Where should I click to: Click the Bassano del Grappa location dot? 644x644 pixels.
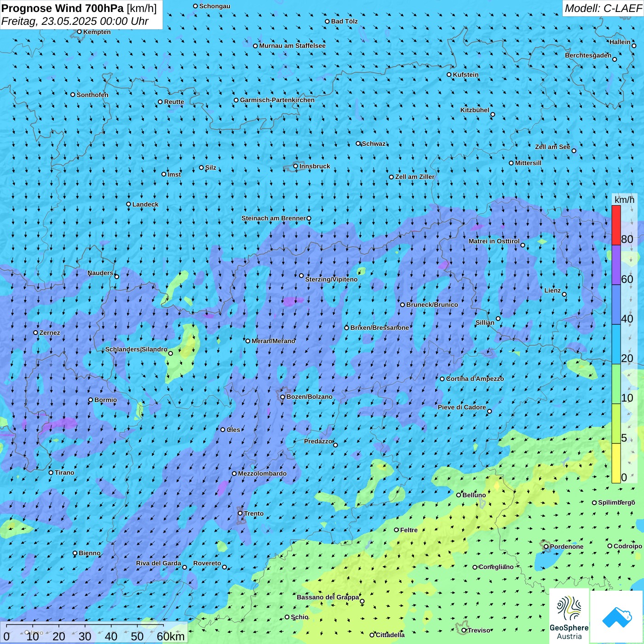click(x=362, y=601)
